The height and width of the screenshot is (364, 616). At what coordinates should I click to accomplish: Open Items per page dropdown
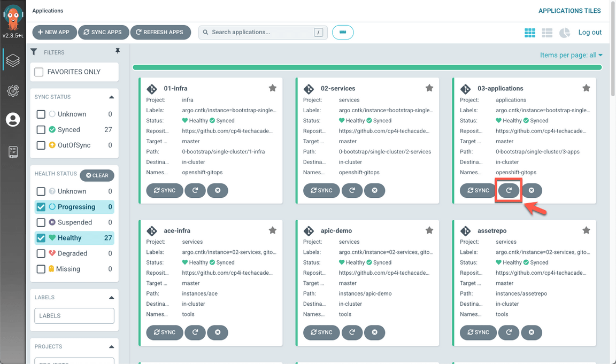(x=571, y=55)
